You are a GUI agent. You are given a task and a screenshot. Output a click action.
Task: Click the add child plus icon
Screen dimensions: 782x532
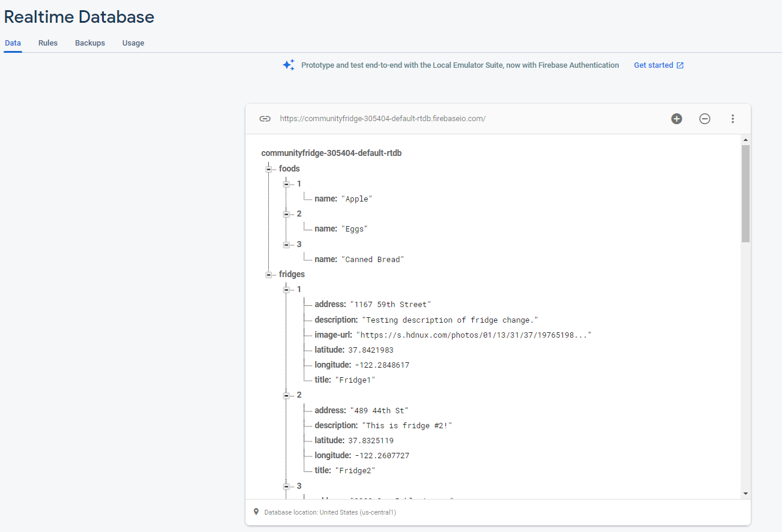676,119
